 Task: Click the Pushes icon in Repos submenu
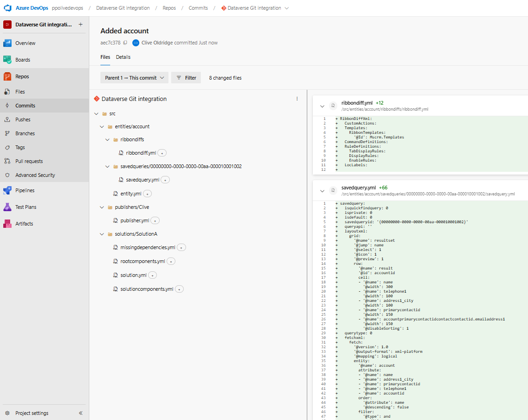click(x=7, y=119)
